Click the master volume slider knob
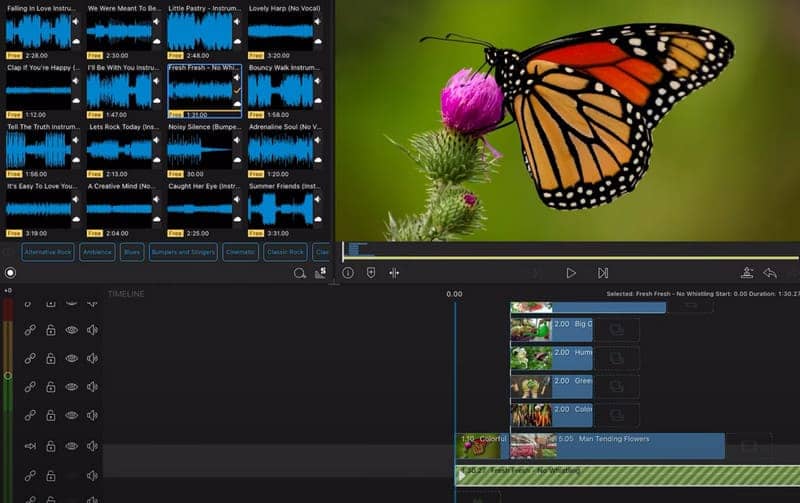The width and height of the screenshot is (800, 503). pos(8,375)
